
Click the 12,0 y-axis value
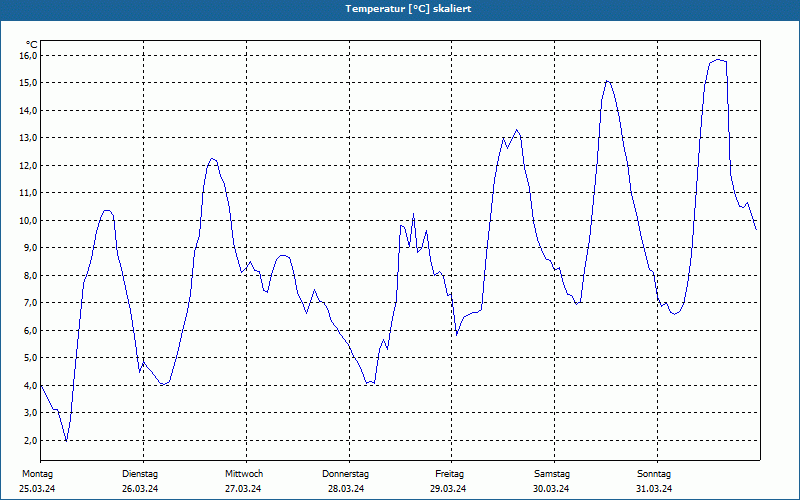tap(29, 166)
